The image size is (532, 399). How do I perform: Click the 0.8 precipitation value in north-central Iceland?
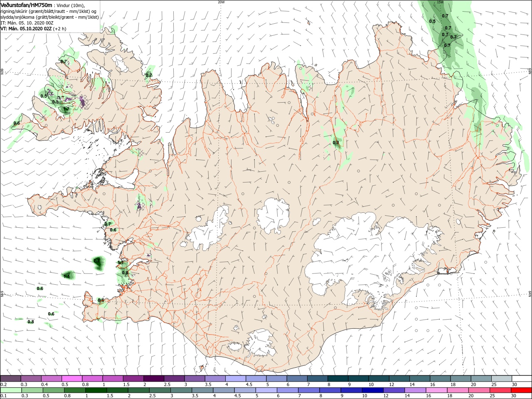click(336, 143)
